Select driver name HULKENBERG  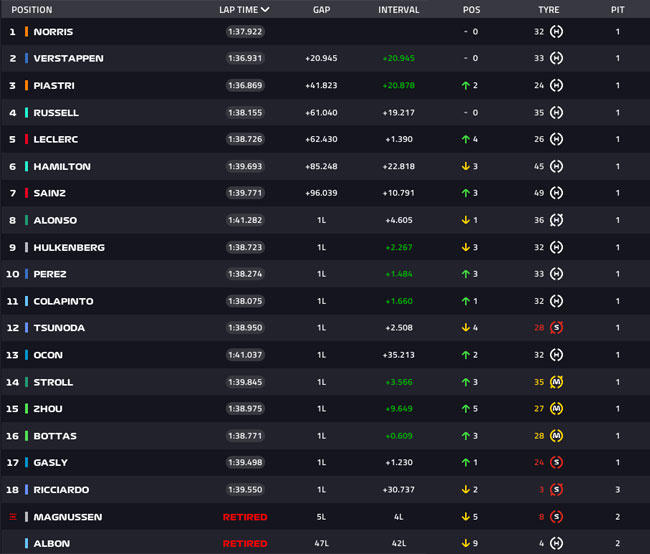click(x=69, y=248)
